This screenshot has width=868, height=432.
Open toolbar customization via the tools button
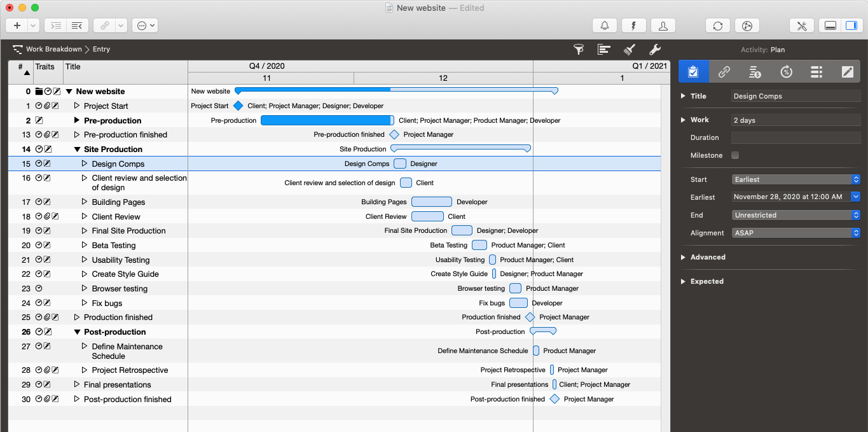802,25
